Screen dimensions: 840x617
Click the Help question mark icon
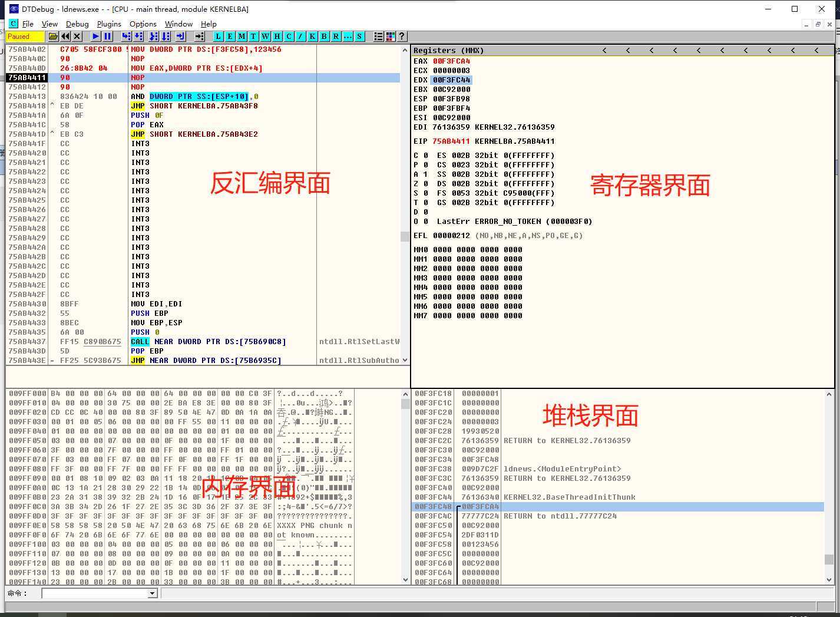coord(402,37)
